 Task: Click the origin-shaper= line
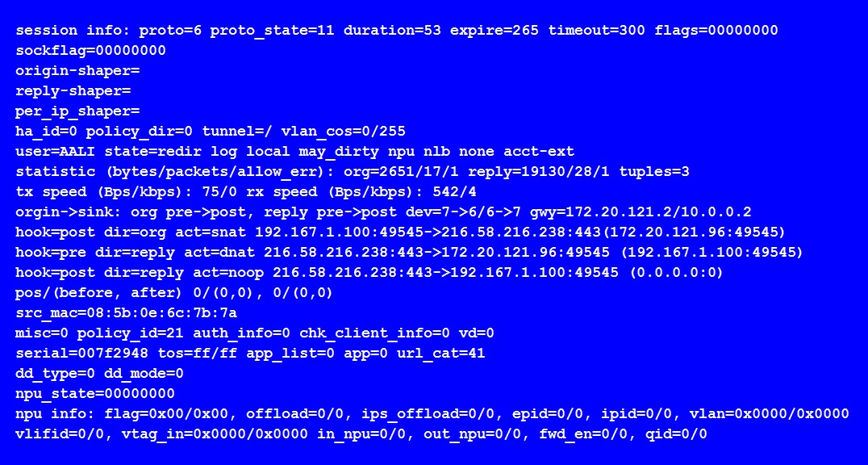[77, 71]
